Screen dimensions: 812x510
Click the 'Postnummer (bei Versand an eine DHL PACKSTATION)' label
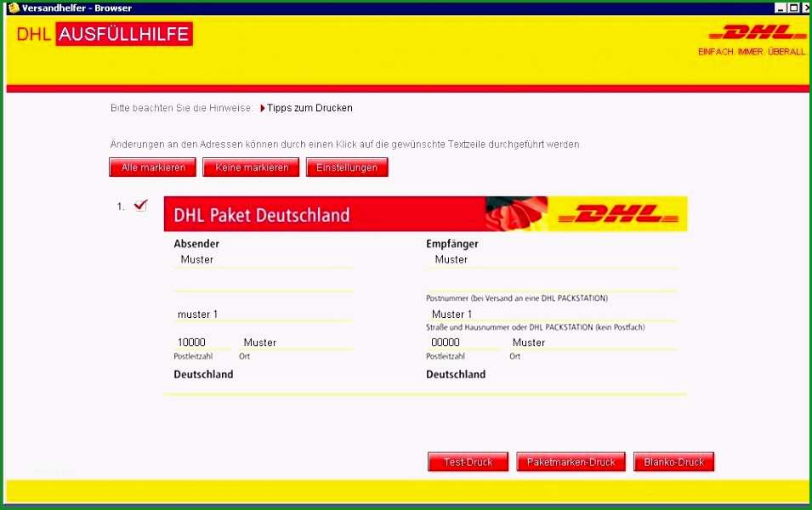pyautogui.click(x=517, y=298)
